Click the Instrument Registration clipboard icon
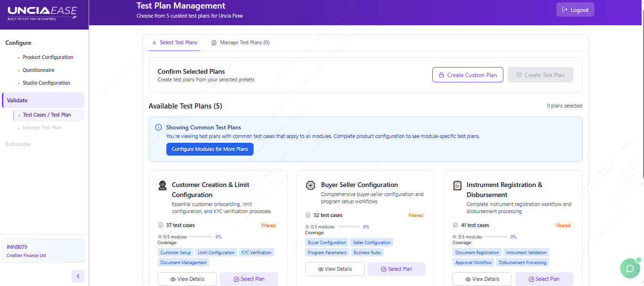This screenshot has height=286, width=644. coord(458,185)
